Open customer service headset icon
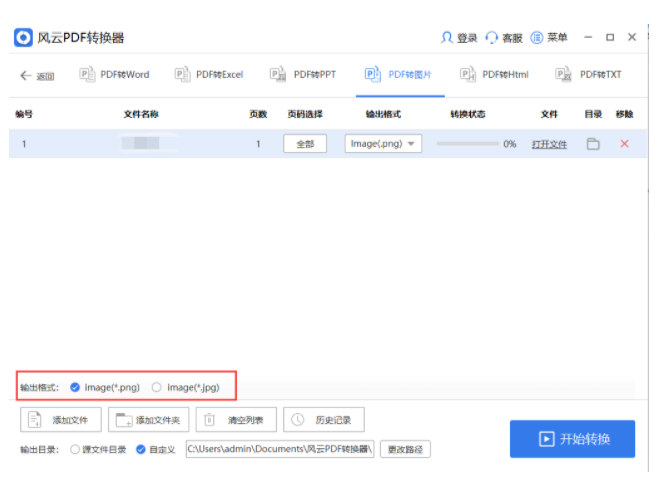 click(492, 38)
